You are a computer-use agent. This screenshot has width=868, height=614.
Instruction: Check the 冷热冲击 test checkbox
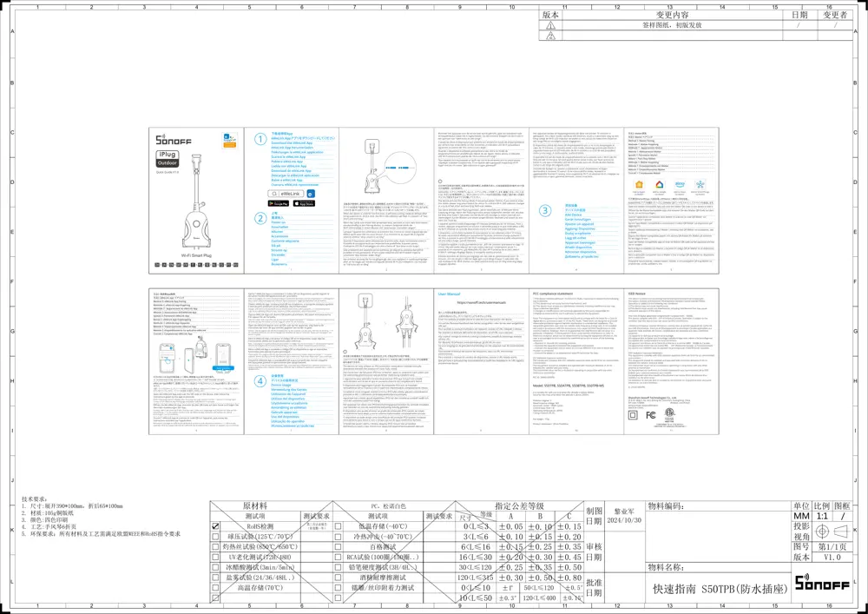pos(339,538)
